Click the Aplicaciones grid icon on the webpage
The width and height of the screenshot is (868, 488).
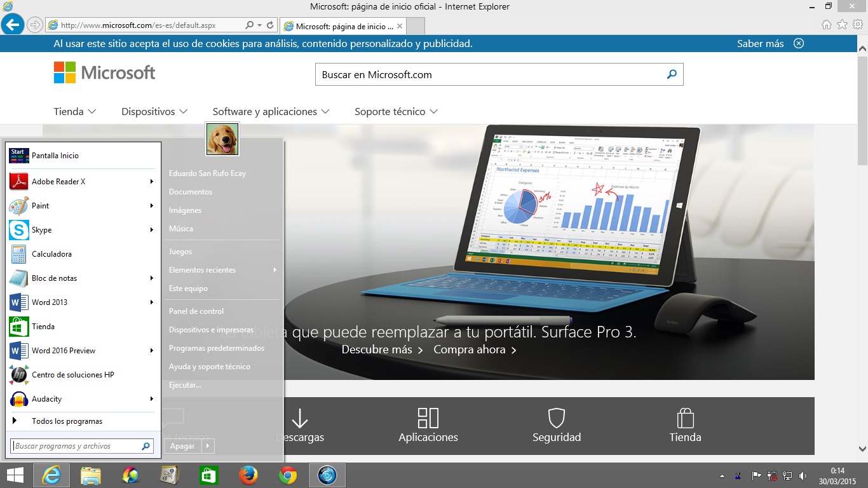pos(428,418)
